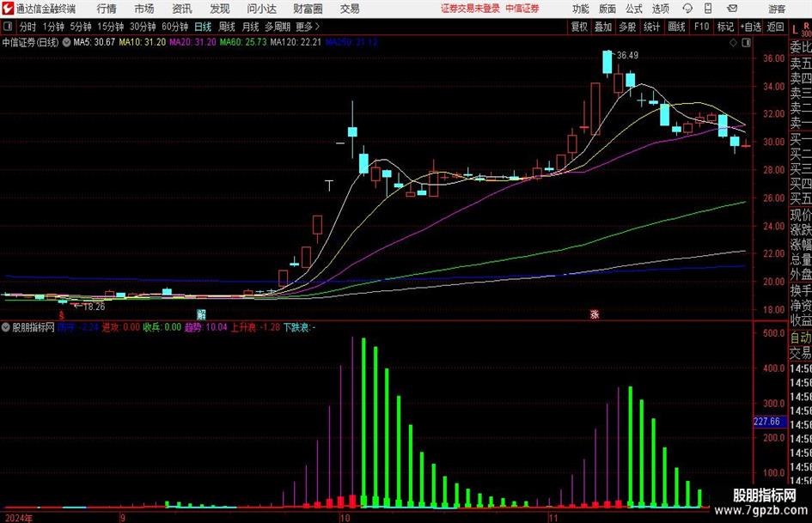Screen dimensions: 812x523
Task: Open the 问小达 menu
Action: pyautogui.click(x=261, y=9)
